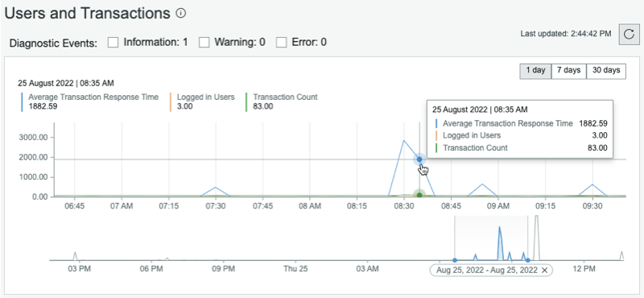The image size is (644, 298).
Task: Click the Aug 25, 2022 date range label
Action: click(x=487, y=270)
